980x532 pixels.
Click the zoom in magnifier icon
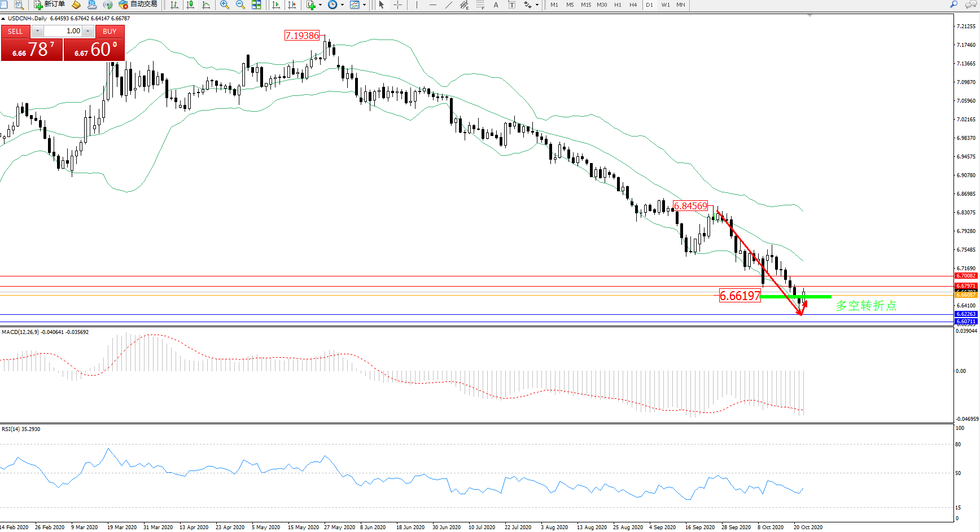click(x=224, y=5)
